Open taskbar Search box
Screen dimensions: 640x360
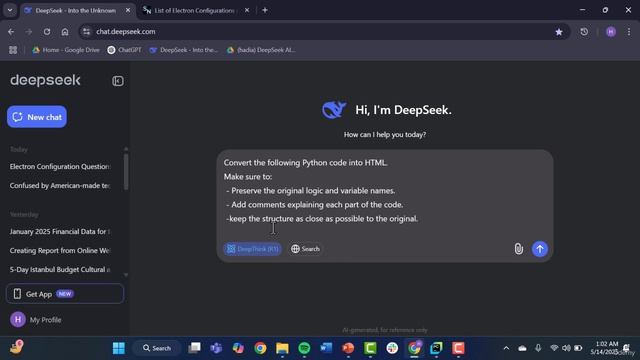click(157, 348)
